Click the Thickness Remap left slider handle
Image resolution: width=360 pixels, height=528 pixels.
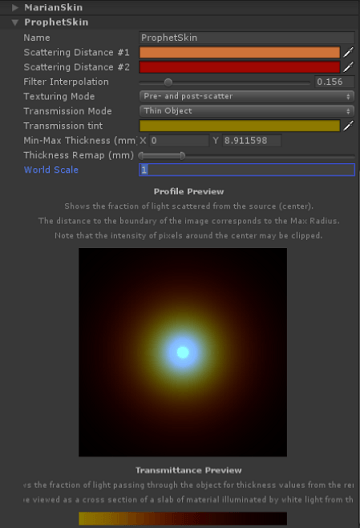pyautogui.click(x=141, y=156)
